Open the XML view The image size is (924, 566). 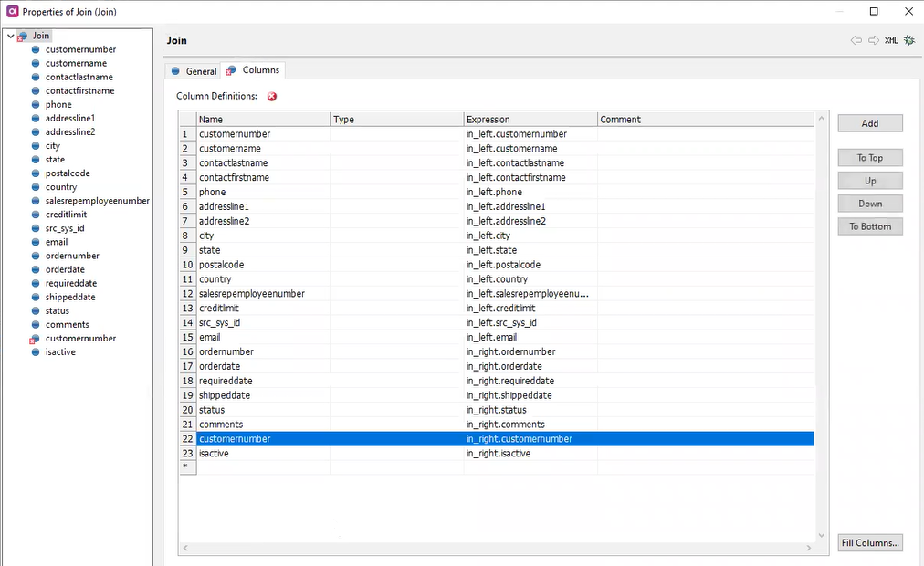(x=890, y=40)
